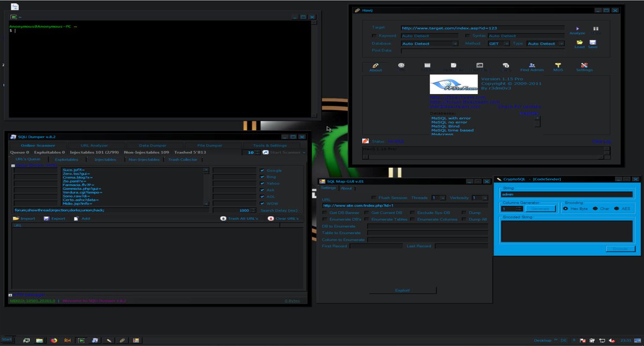Click the Analyze icon in Havij
The width and height of the screenshot is (644, 346).
click(x=577, y=30)
